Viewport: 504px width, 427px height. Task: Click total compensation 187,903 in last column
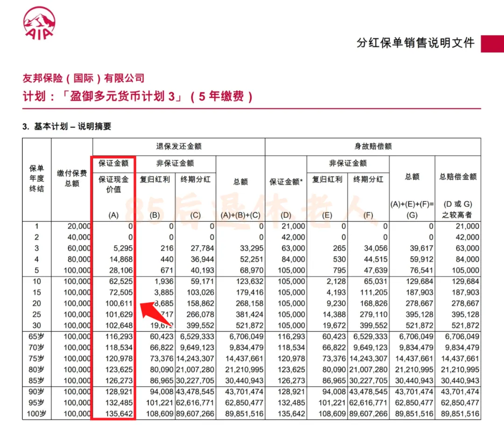[465, 292]
